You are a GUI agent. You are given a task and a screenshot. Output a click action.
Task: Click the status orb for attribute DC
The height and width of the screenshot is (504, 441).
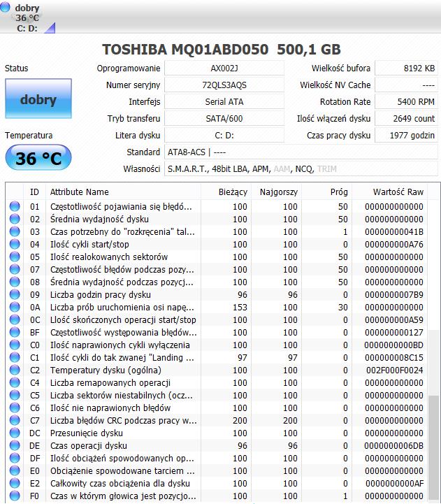15,433
